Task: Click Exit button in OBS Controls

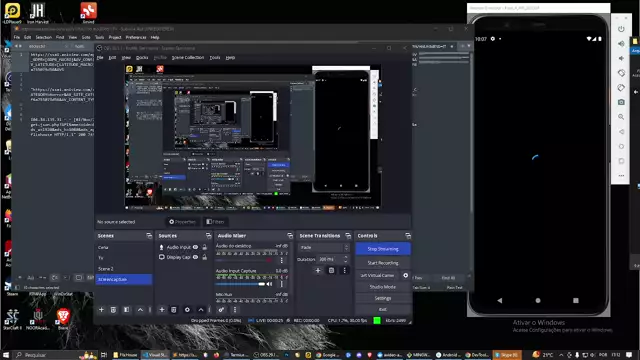Action: tap(383, 309)
